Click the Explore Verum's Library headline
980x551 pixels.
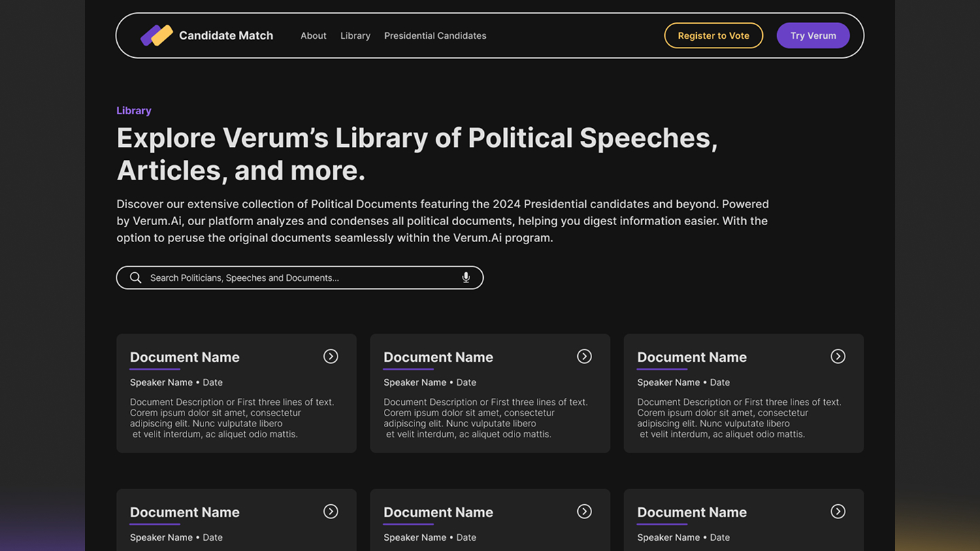(417, 154)
